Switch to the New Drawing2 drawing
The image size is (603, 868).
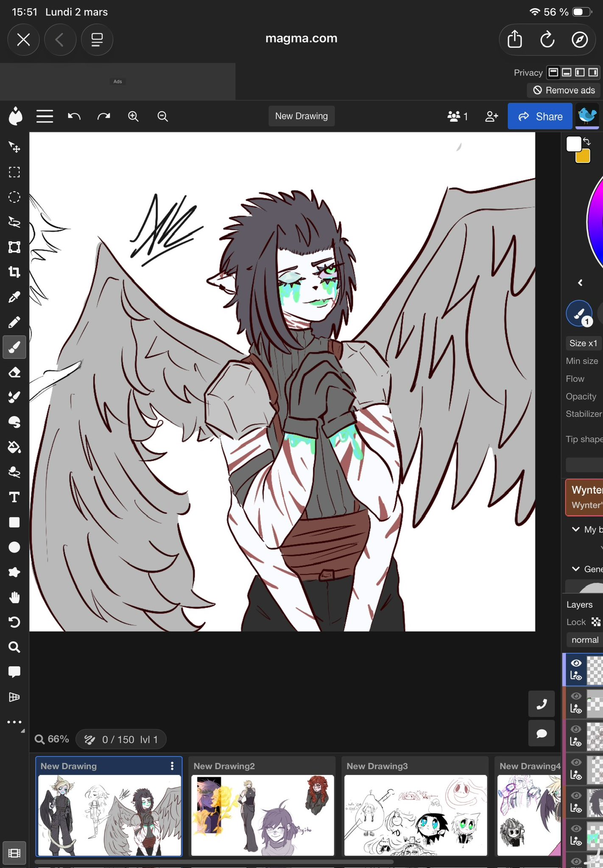[x=262, y=806]
